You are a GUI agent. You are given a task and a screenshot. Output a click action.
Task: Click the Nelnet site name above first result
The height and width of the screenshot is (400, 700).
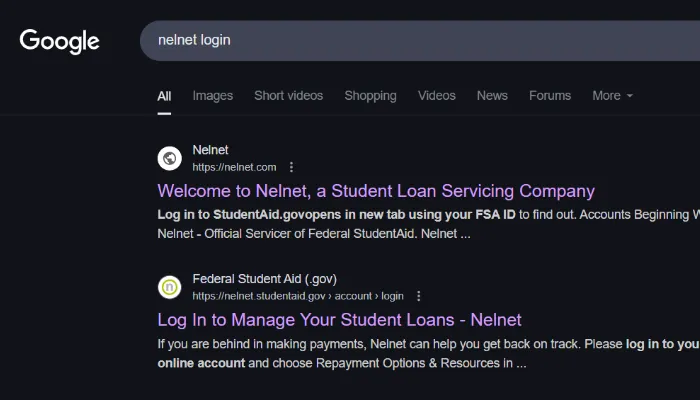click(x=210, y=150)
